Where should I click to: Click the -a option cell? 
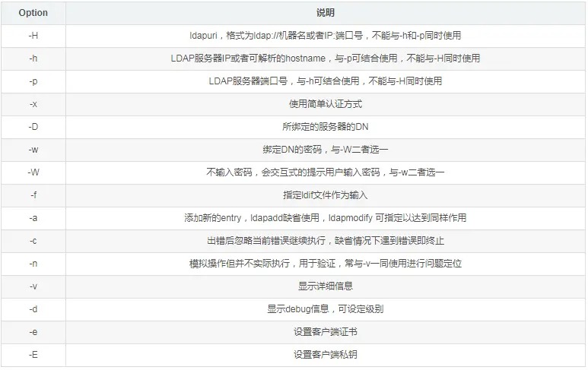33,218
